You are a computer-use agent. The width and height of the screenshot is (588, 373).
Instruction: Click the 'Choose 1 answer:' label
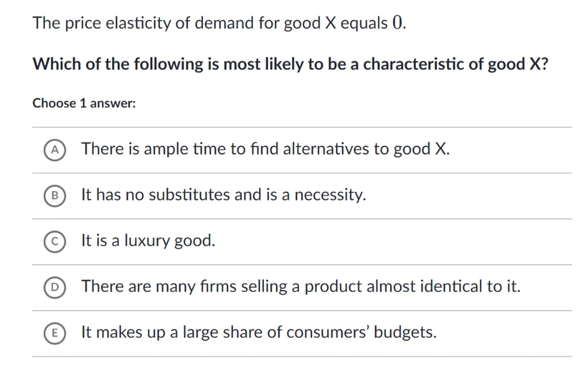click(84, 103)
